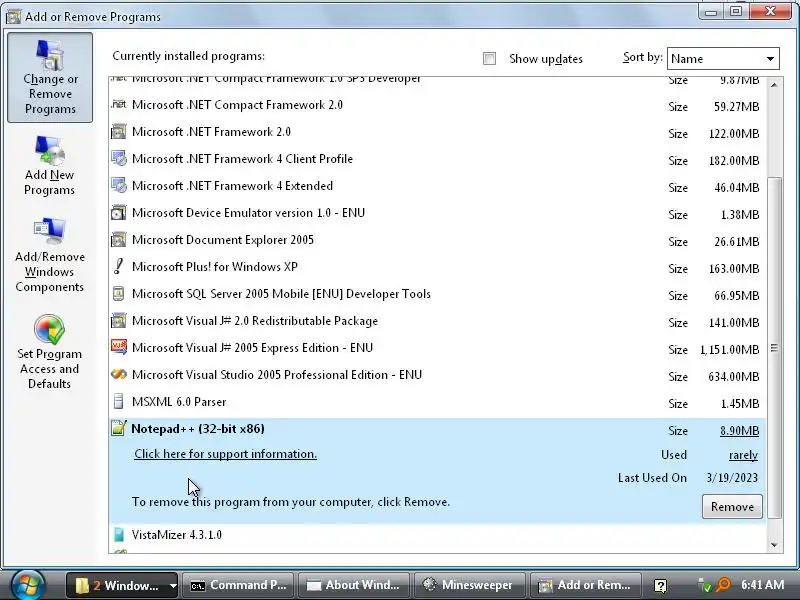
Task: Select Microsoft .NET Framework 4 Extended
Action: click(437, 186)
